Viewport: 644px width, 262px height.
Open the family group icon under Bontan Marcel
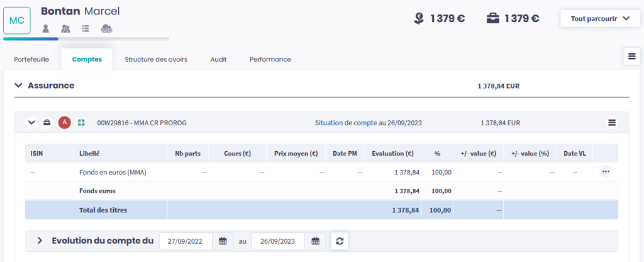65,28
